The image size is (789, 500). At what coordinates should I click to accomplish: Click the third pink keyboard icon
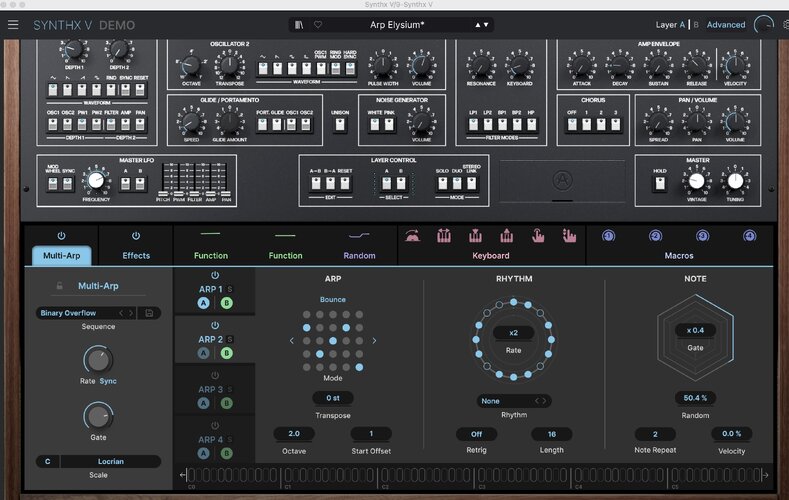click(x=475, y=235)
